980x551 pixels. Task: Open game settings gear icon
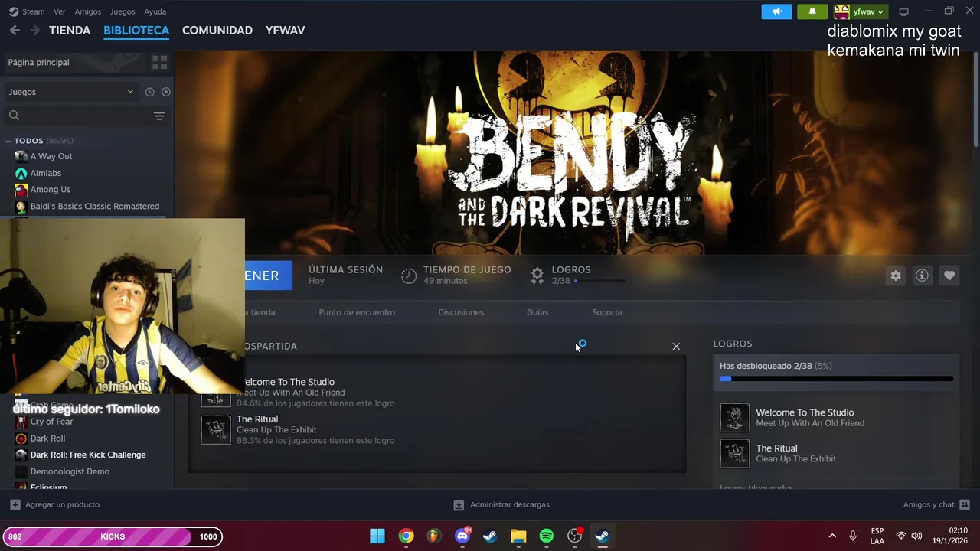coord(896,275)
